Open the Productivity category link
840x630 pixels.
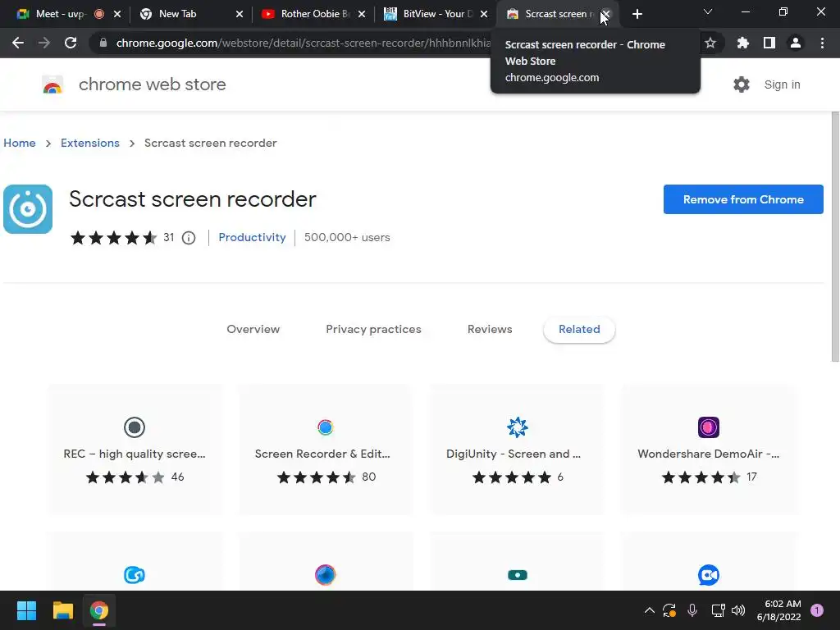tap(252, 237)
